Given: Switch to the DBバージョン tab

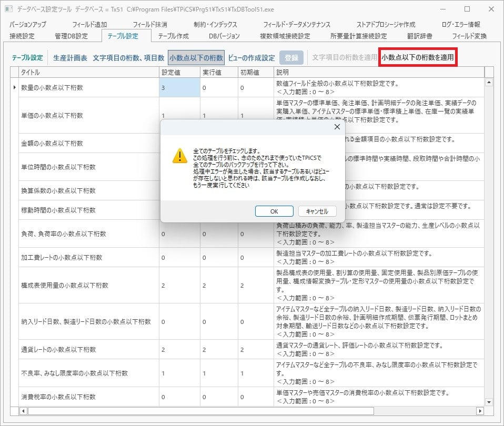Looking at the screenshot, I should coord(224,36).
